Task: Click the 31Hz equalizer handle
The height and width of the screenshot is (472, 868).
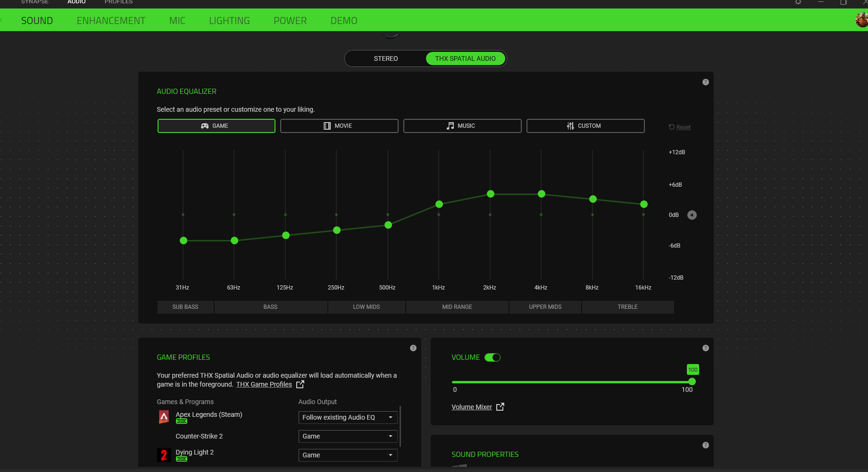Action: click(184, 240)
